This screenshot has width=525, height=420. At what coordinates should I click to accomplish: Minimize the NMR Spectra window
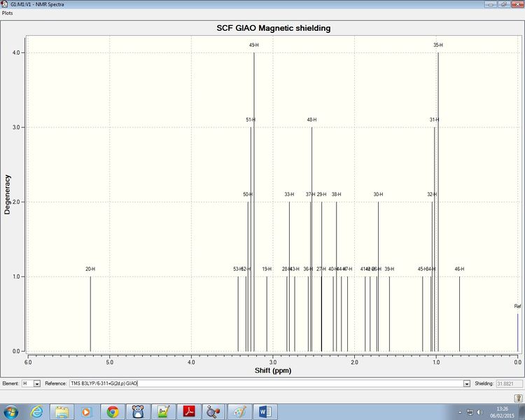(x=491, y=4)
